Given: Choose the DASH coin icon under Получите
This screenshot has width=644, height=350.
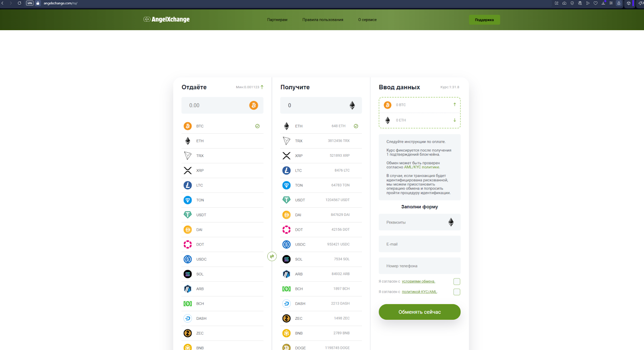Looking at the screenshot, I should 287,304.
